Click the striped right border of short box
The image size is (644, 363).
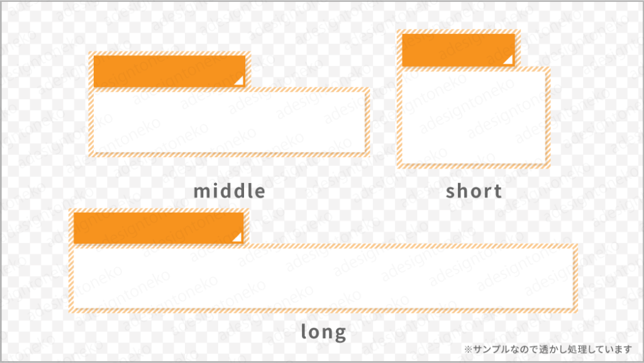[548, 118]
